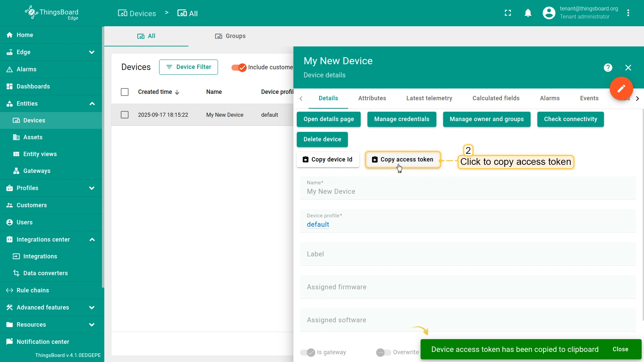644x362 pixels.
Task: Expand the Edge sidebar menu
Action: pyautogui.click(x=92, y=52)
